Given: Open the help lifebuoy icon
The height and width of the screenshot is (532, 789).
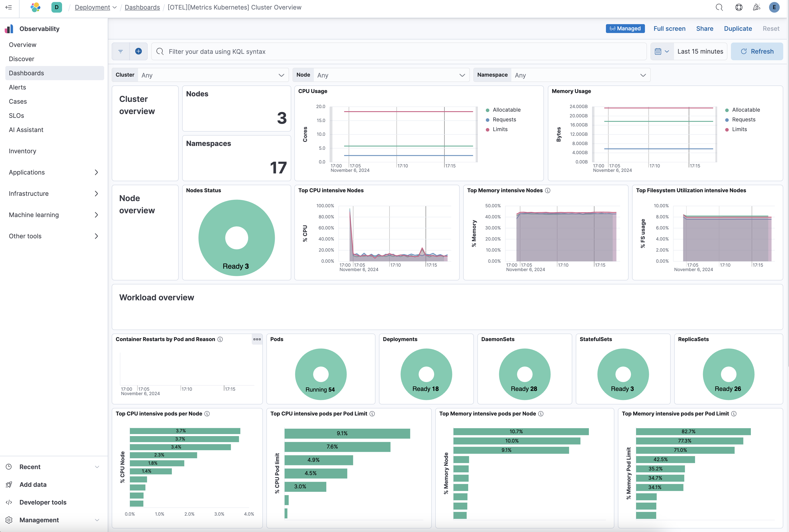Looking at the screenshot, I should coord(738,7).
